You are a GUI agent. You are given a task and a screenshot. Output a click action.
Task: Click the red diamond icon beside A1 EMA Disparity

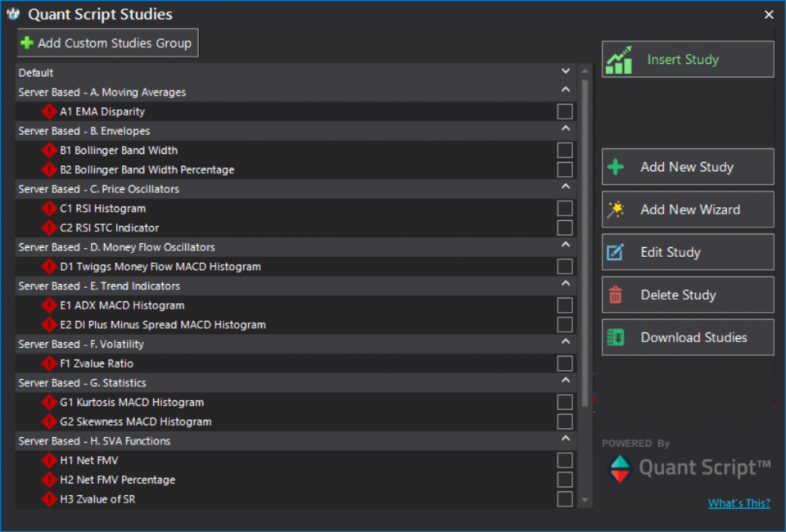(48, 111)
